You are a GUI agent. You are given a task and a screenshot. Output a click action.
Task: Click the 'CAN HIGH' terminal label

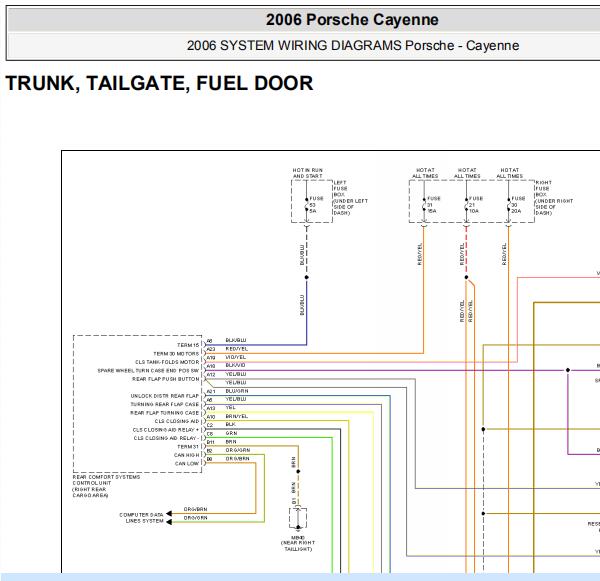coord(186,455)
